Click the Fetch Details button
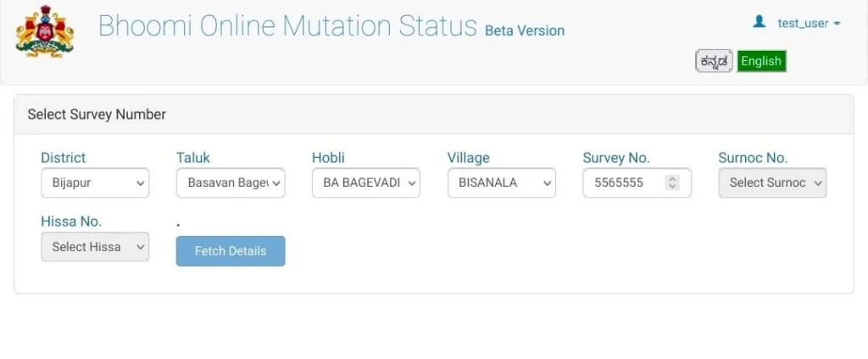868x359 pixels. (231, 251)
